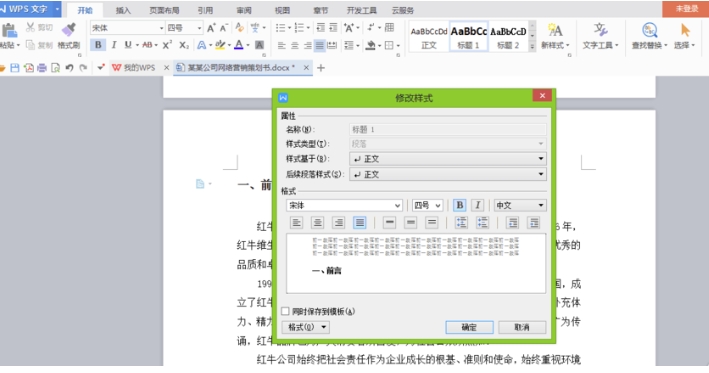Switch to 审阅 ribbon tab
709x373 pixels.
244,10
